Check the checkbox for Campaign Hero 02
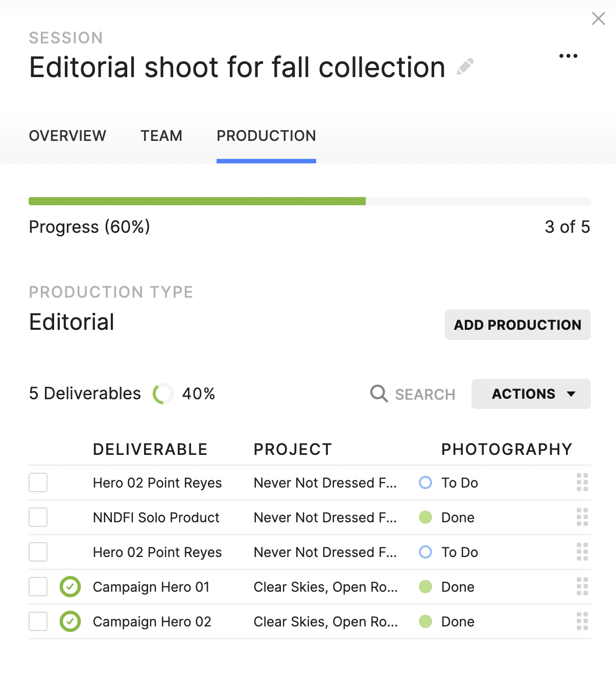 (38, 621)
